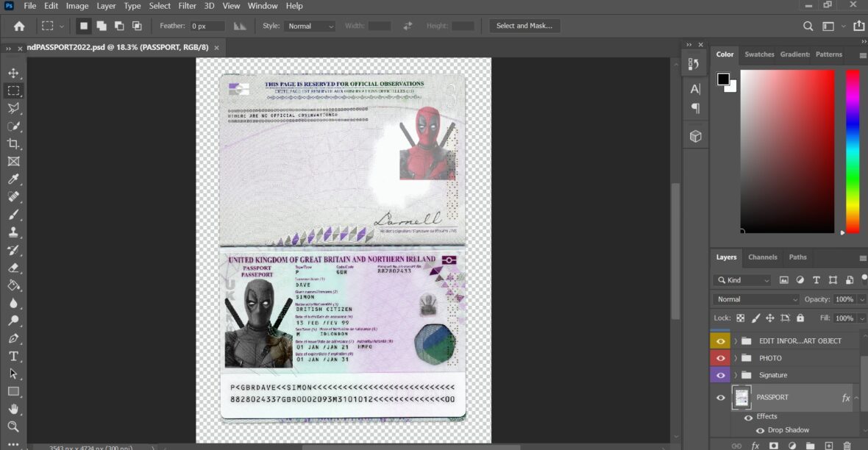Select the Frame tool

[x=13, y=162]
